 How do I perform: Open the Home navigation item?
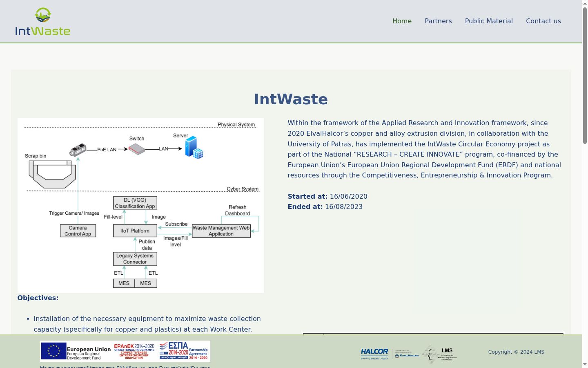[402, 21]
